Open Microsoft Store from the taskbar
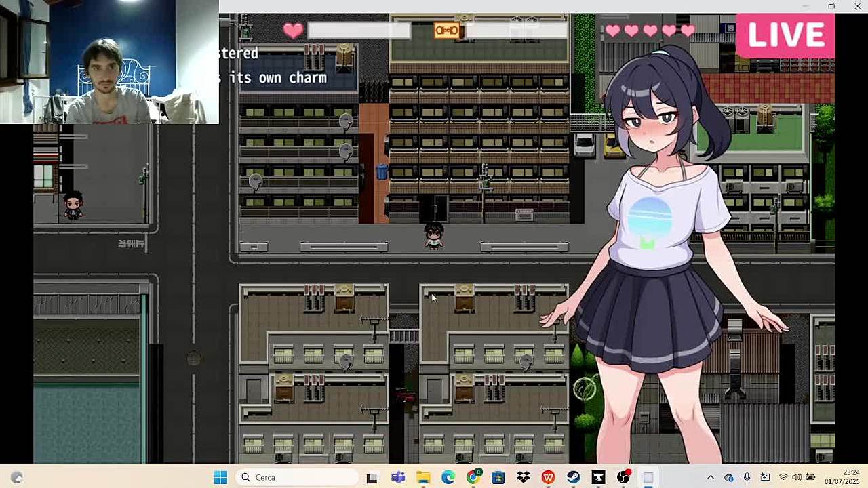 tap(498, 478)
